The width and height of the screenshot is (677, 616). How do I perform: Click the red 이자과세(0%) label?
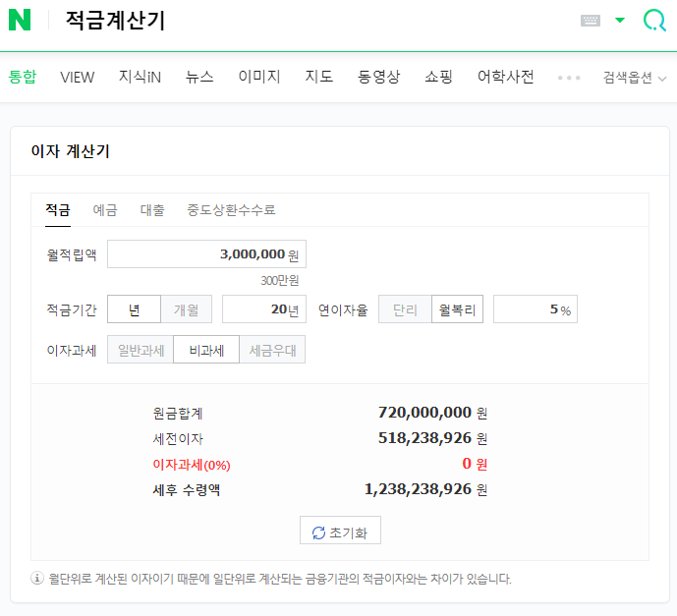pos(192,465)
